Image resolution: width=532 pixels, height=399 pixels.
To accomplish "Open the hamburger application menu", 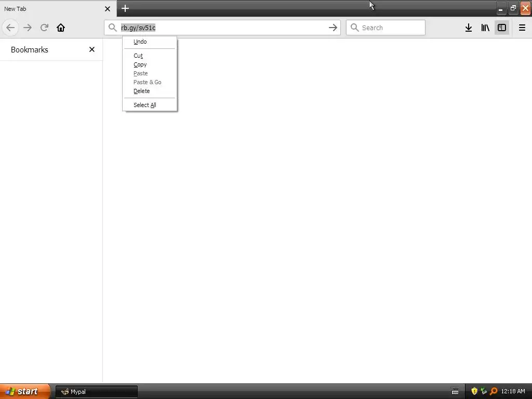I will click(x=522, y=28).
